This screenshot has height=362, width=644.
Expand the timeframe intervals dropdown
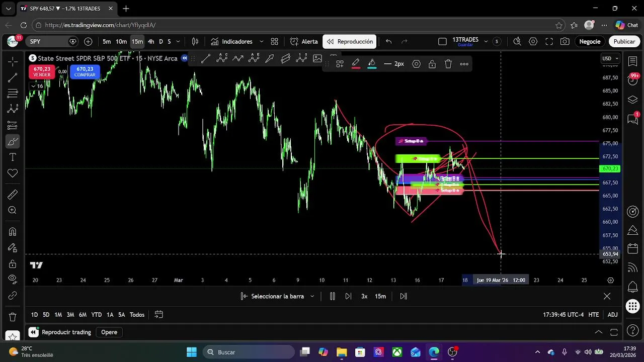coord(178,42)
